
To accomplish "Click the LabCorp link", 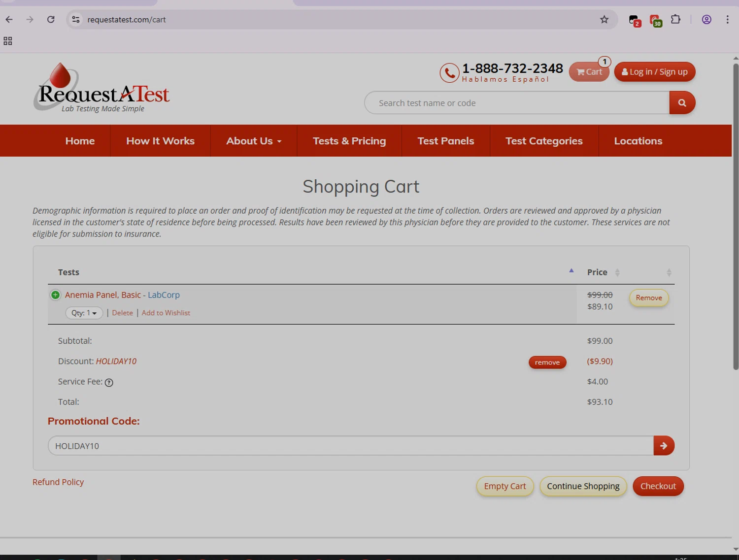I will (x=164, y=295).
